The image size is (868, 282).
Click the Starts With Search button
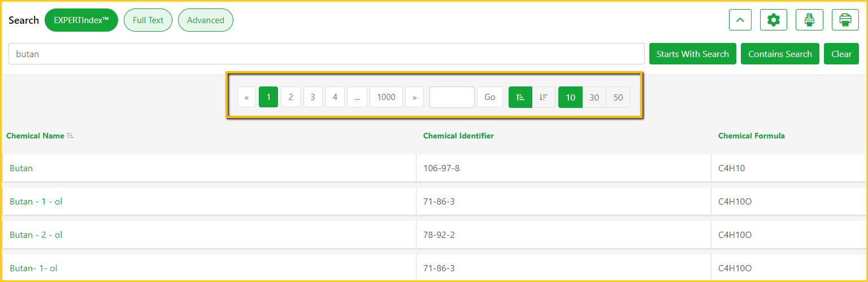coord(692,54)
